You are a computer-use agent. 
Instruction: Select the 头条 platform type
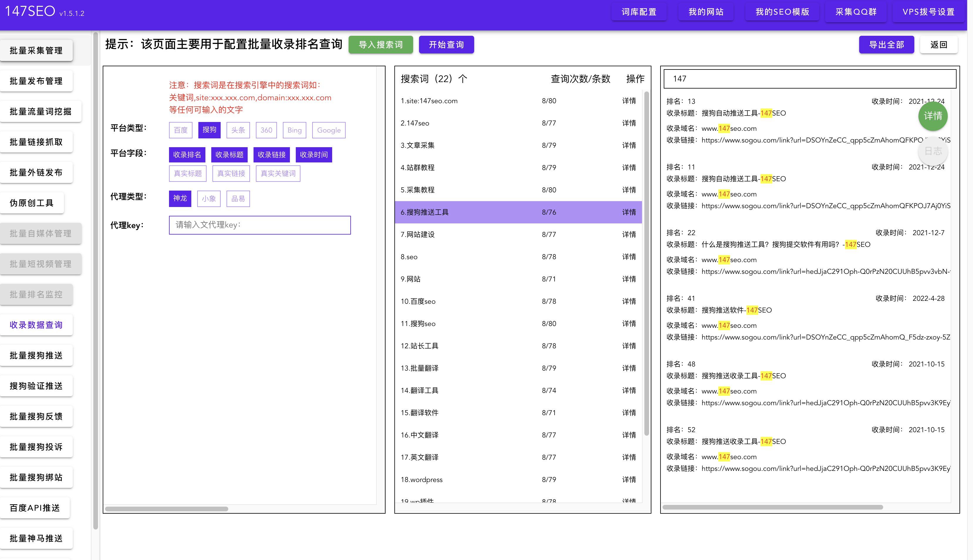pyautogui.click(x=238, y=130)
